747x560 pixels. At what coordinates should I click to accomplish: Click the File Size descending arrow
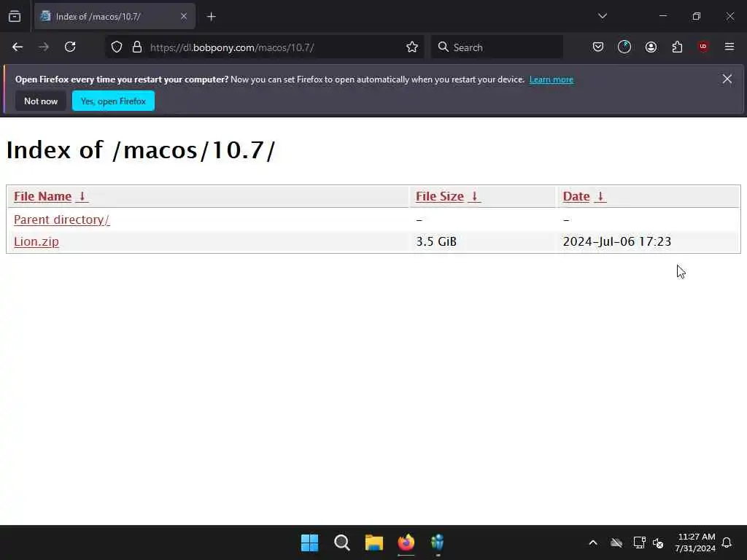(474, 196)
